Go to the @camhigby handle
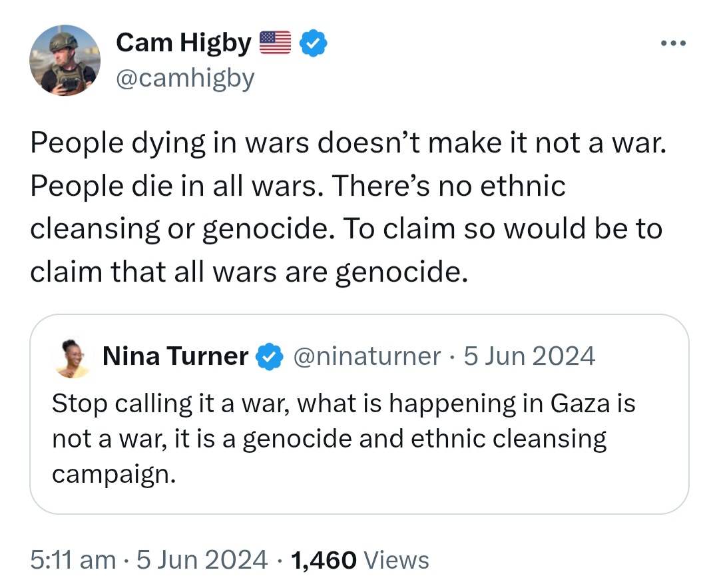The height and width of the screenshot is (588, 719). coord(185,79)
